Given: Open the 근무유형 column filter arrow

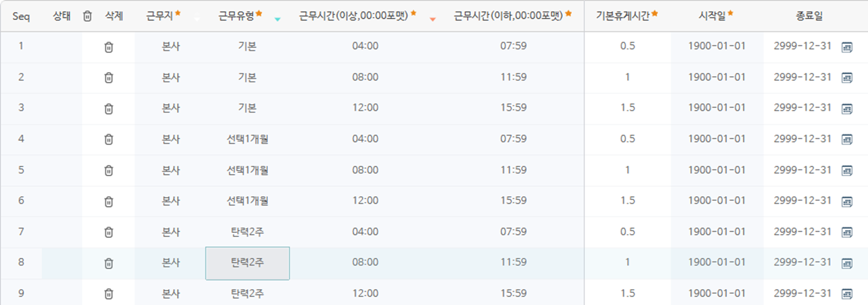Looking at the screenshot, I should pos(277,19).
